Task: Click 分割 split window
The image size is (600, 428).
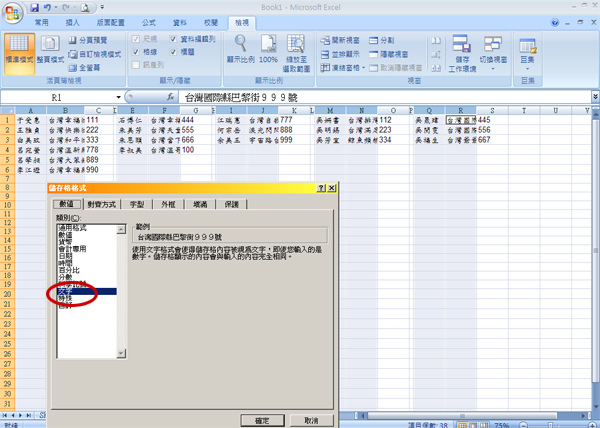Action: tap(382, 40)
